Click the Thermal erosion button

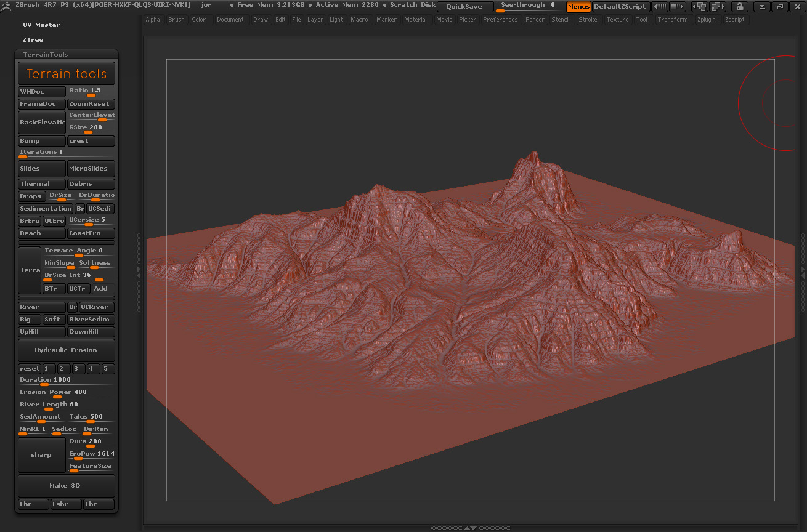42,183
